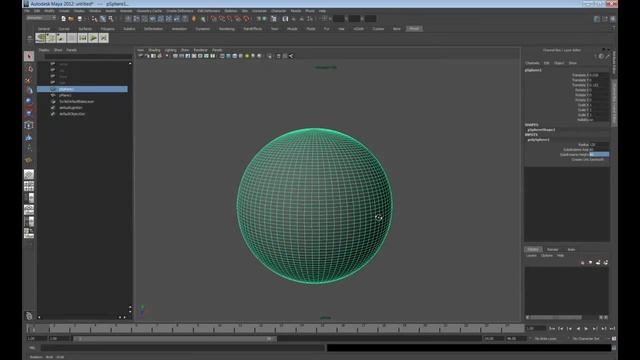
Task: Switch to the Rendering shelf tab
Action: point(227,29)
